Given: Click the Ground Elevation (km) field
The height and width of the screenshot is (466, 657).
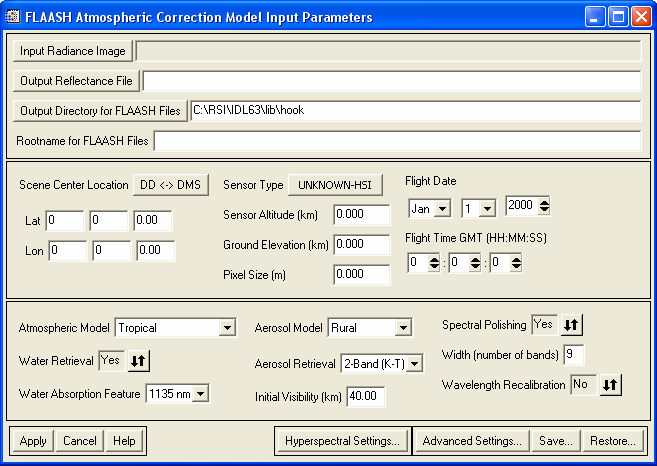Looking at the screenshot, I should pos(362,245).
